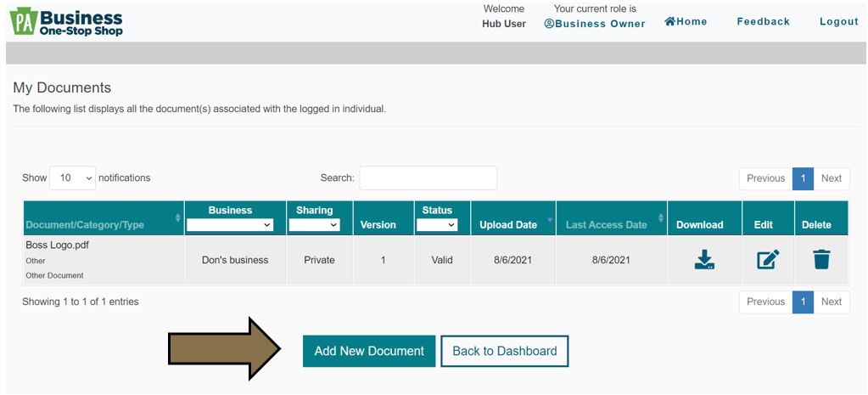This screenshot has height=395, width=868.
Task: Click the Document/Category/Type header text
Action: 85,225
